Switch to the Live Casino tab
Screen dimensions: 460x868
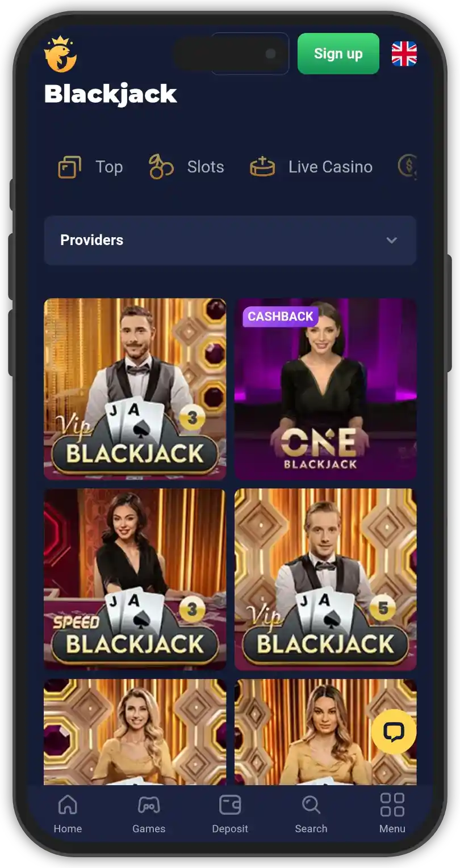pos(311,167)
